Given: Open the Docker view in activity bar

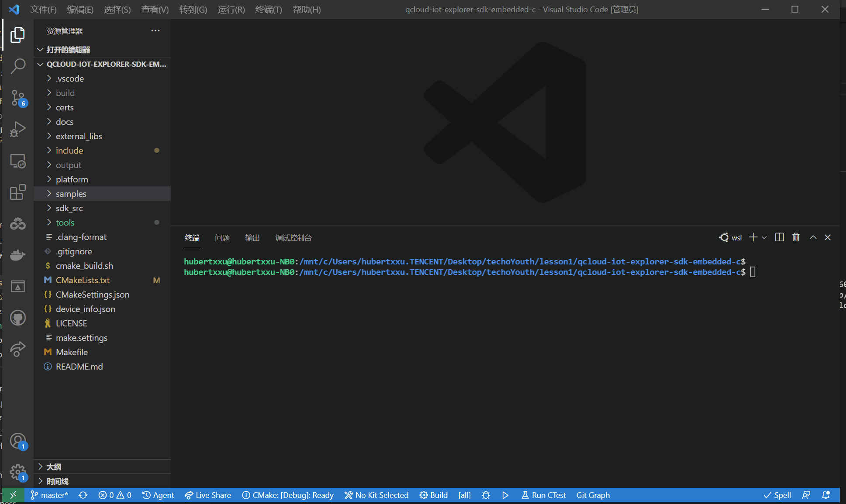Looking at the screenshot, I should click(18, 255).
